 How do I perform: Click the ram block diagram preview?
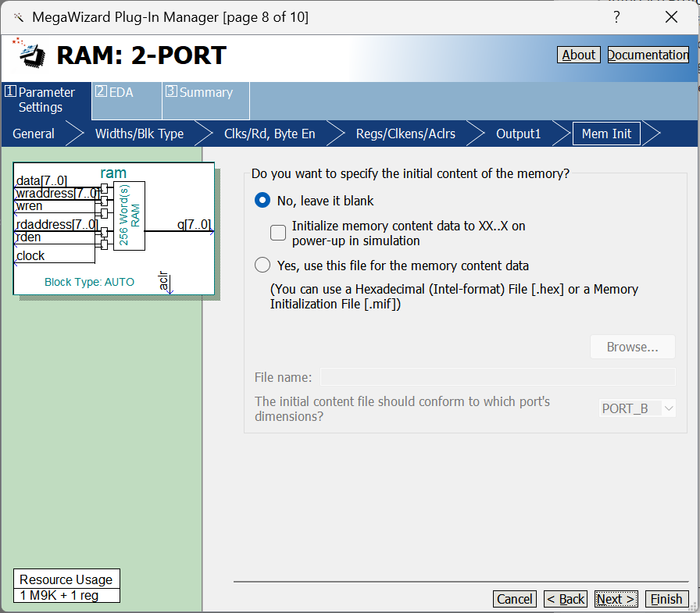click(x=114, y=229)
